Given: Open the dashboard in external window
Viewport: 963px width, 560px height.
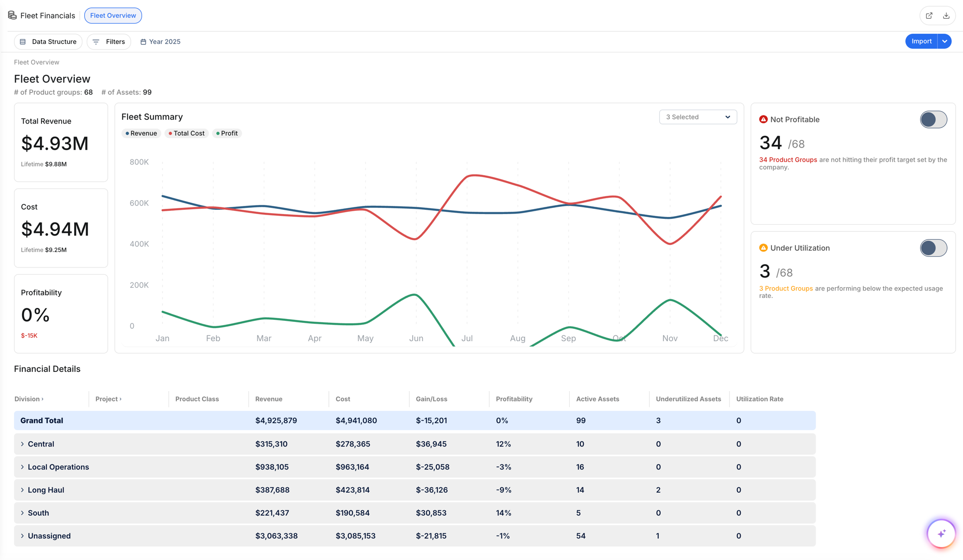Looking at the screenshot, I should pos(929,15).
